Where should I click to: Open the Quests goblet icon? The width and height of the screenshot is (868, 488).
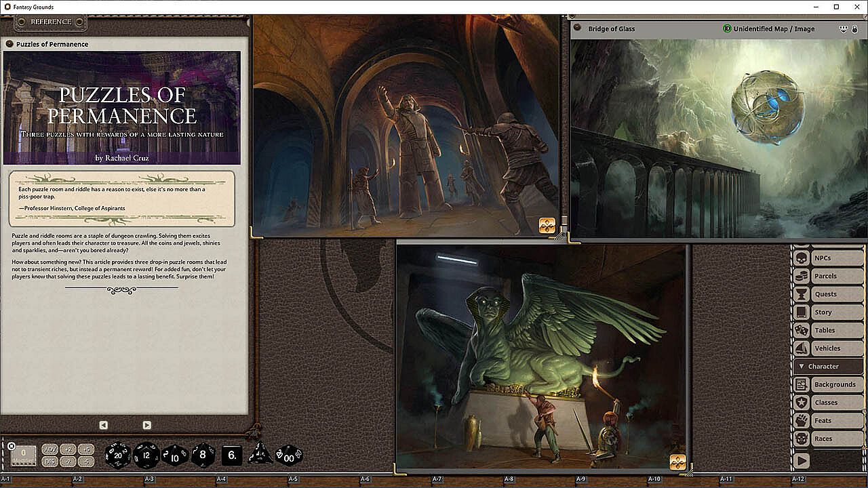pyautogui.click(x=801, y=294)
